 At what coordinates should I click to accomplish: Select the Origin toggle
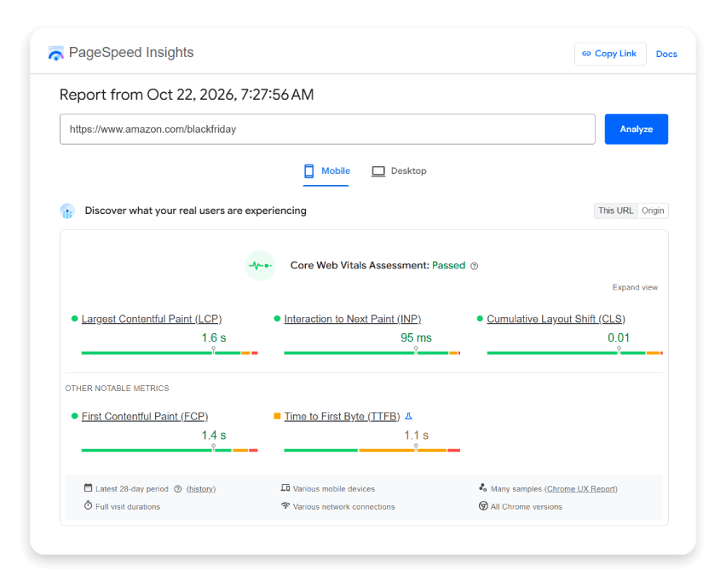pos(653,210)
